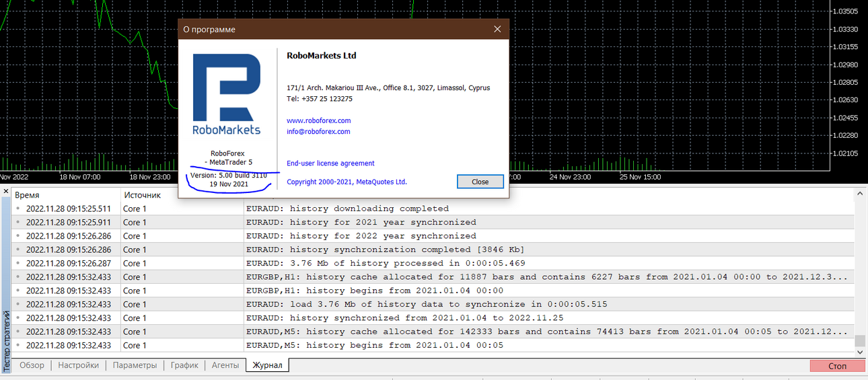Click Version 5.00 build 3110 text
Screen dimensions: 868x380
229,175
